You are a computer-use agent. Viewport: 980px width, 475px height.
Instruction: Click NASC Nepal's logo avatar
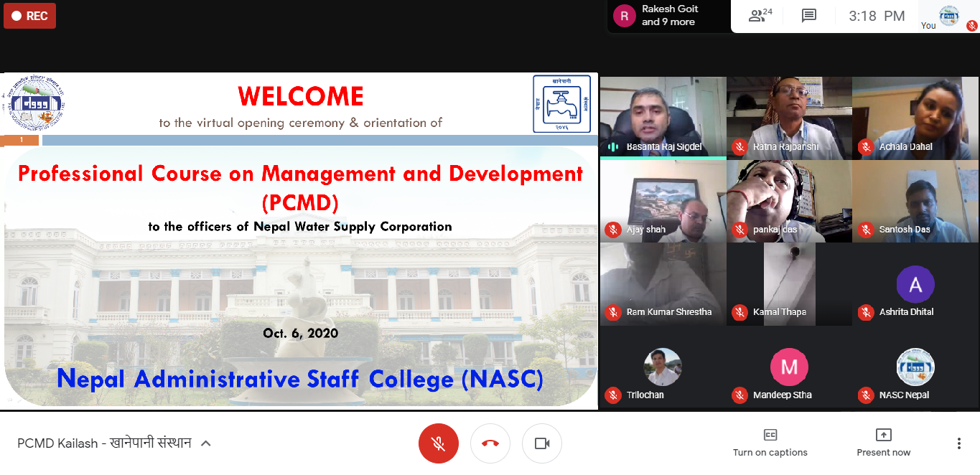(x=915, y=367)
